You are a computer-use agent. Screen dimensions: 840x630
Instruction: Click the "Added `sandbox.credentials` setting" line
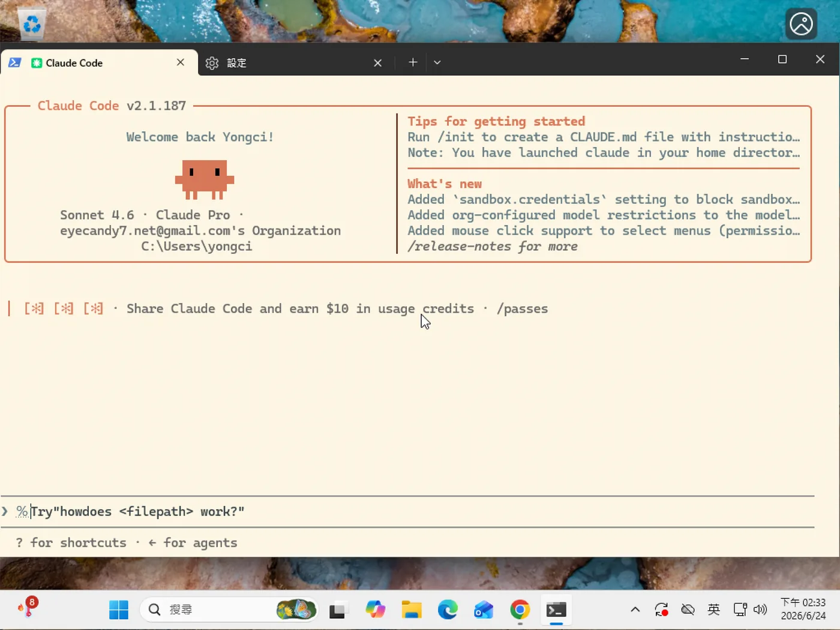[604, 199]
